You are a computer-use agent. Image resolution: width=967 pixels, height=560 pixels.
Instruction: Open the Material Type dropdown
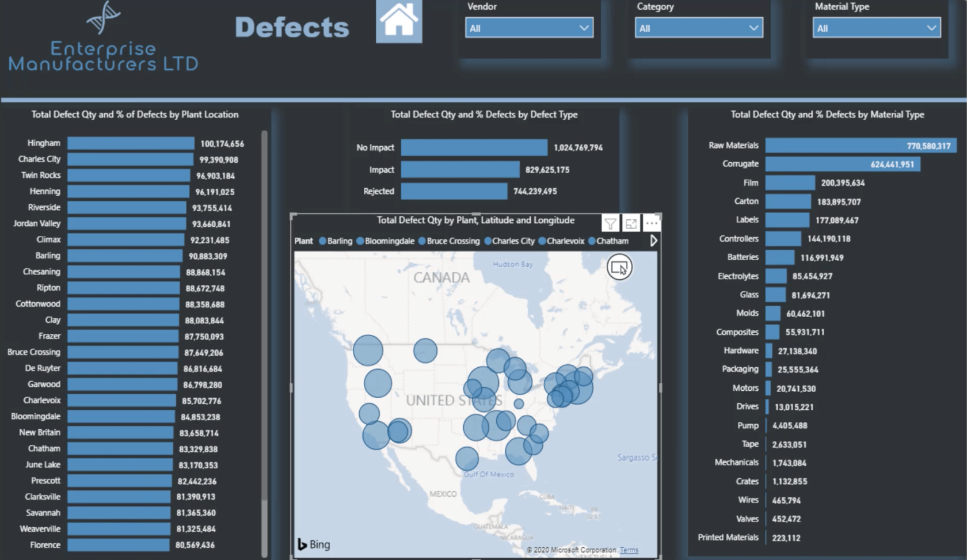877,28
